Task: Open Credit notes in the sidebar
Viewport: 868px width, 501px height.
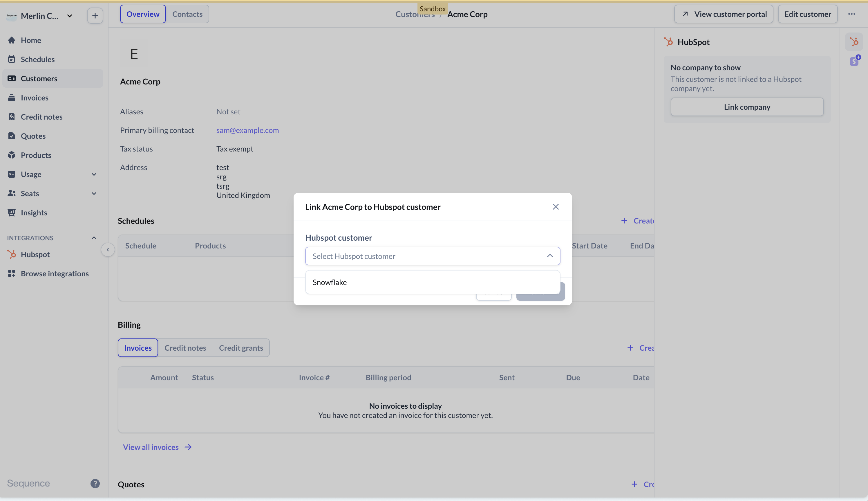Action: (x=53, y=117)
